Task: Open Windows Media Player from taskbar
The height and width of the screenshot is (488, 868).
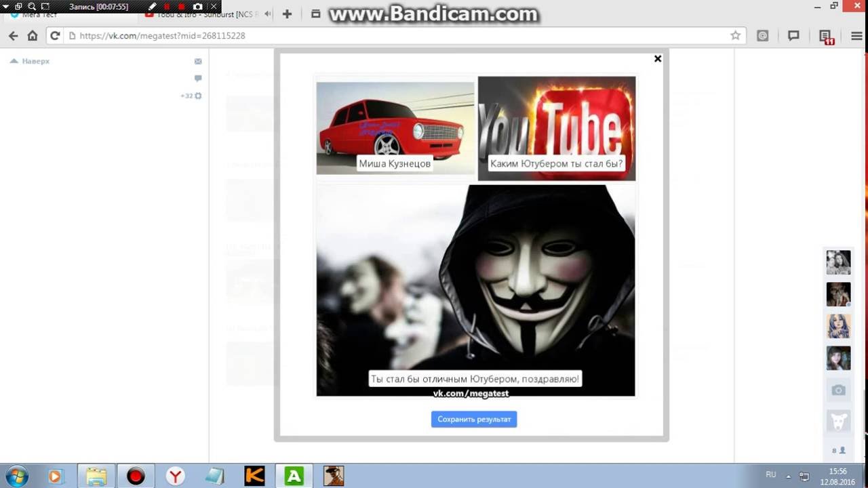Action: coord(55,476)
